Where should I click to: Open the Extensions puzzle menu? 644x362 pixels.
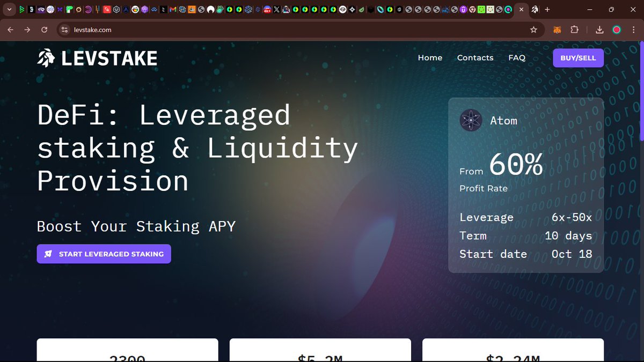coord(574,30)
